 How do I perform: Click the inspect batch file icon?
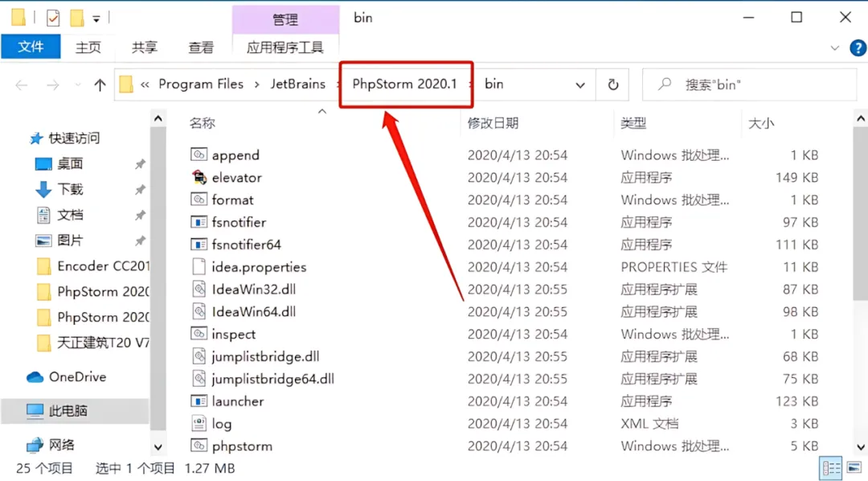click(x=199, y=334)
